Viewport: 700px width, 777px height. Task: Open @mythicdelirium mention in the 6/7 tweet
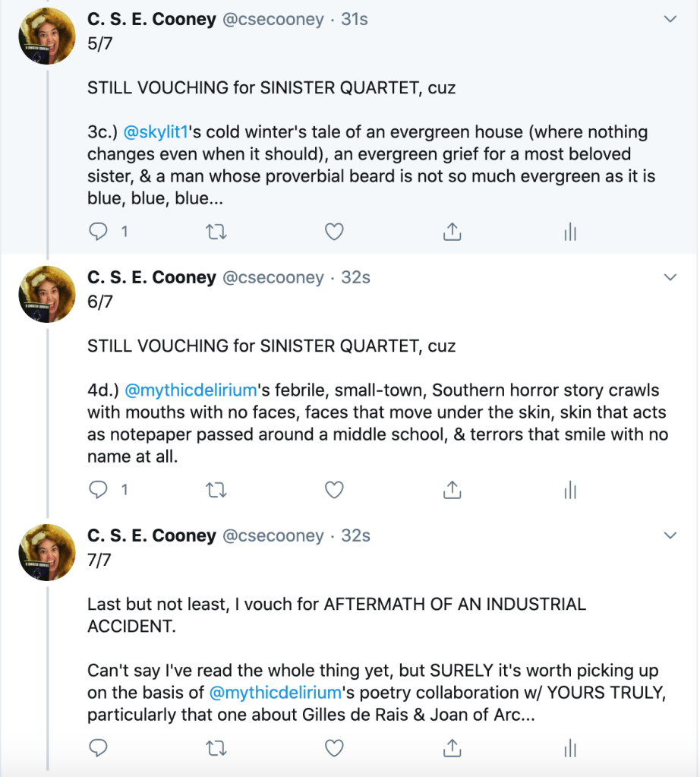pos(190,390)
